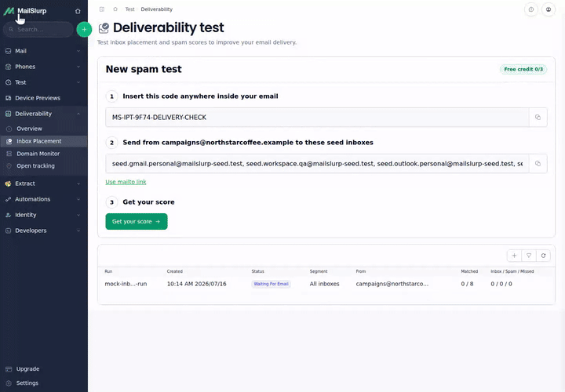Expand the Phones menu chevron
Image resolution: width=565 pixels, height=392 pixels.
pyautogui.click(x=78, y=67)
